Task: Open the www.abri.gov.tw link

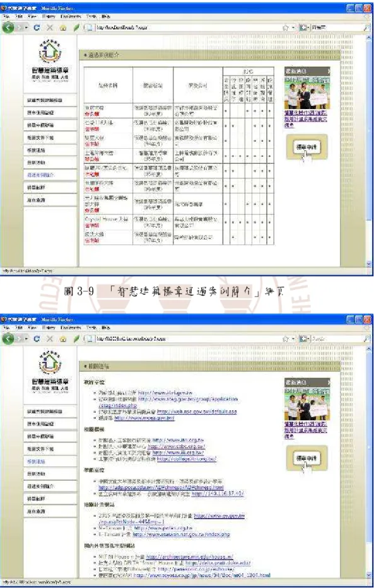Action: click(x=165, y=393)
